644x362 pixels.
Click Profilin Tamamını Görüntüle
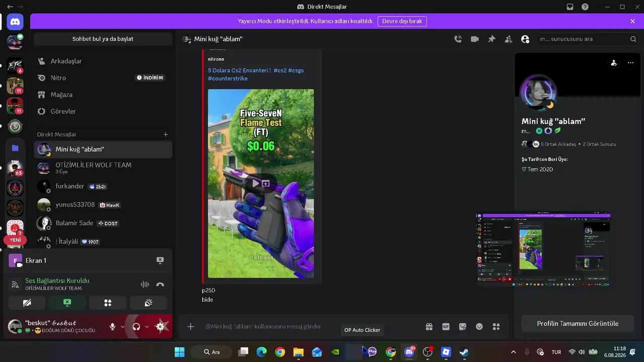pos(578,324)
